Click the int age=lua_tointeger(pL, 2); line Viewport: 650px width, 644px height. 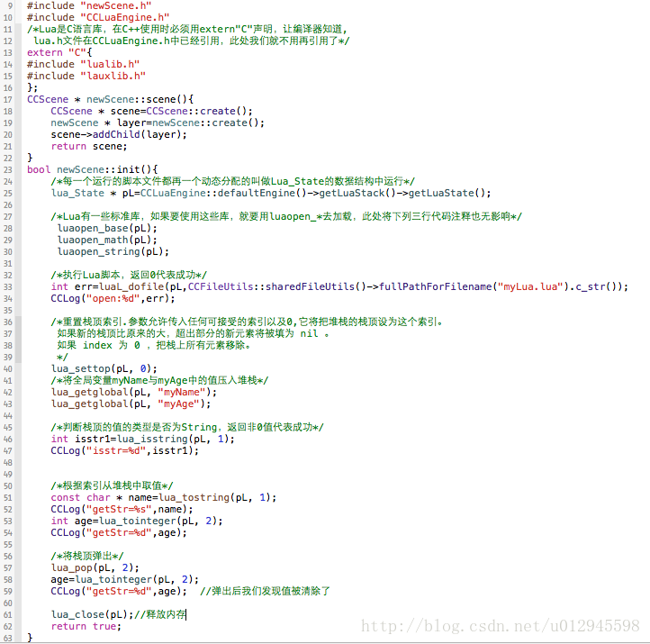pos(137,522)
